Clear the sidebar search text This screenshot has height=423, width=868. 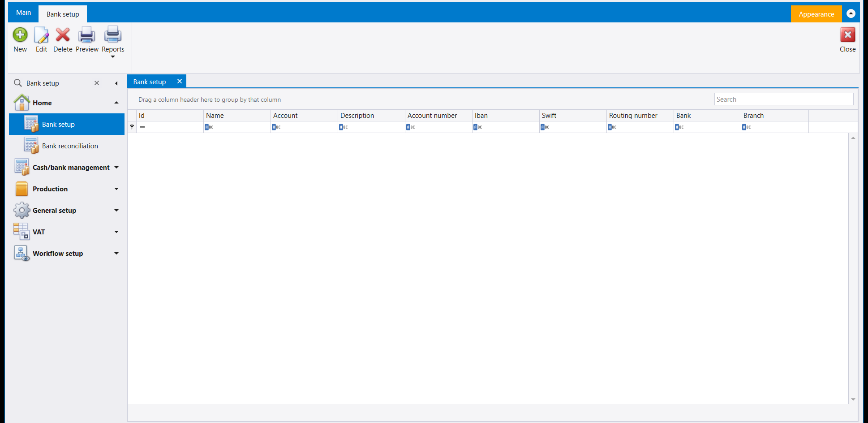click(x=97, y=83)
